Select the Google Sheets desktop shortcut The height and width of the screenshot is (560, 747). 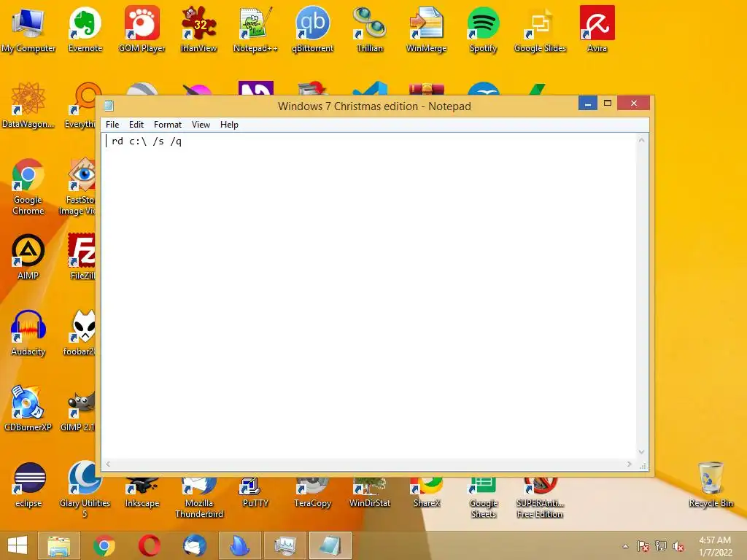(483, 499)
